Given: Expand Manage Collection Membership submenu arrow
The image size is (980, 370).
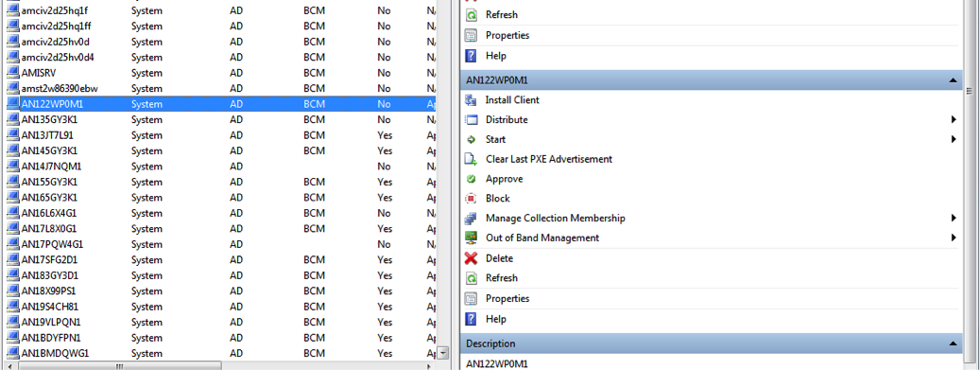Looking at the screenshot, I should [954, 218].
